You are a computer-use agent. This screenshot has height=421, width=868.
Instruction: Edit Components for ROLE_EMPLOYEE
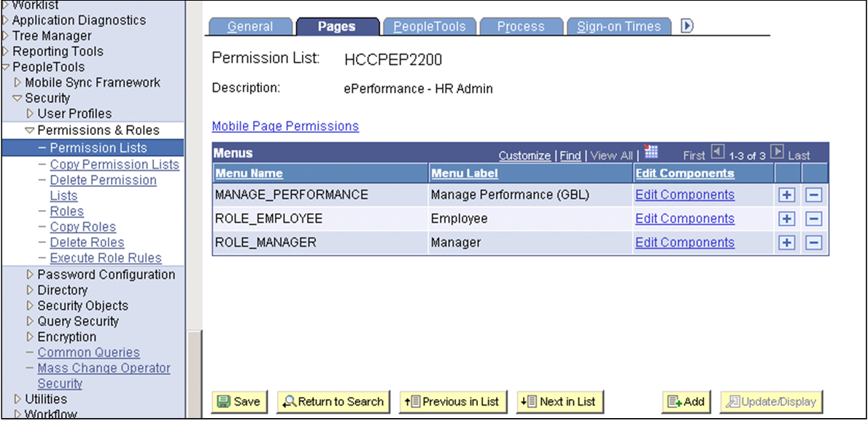tap(684, 218)
